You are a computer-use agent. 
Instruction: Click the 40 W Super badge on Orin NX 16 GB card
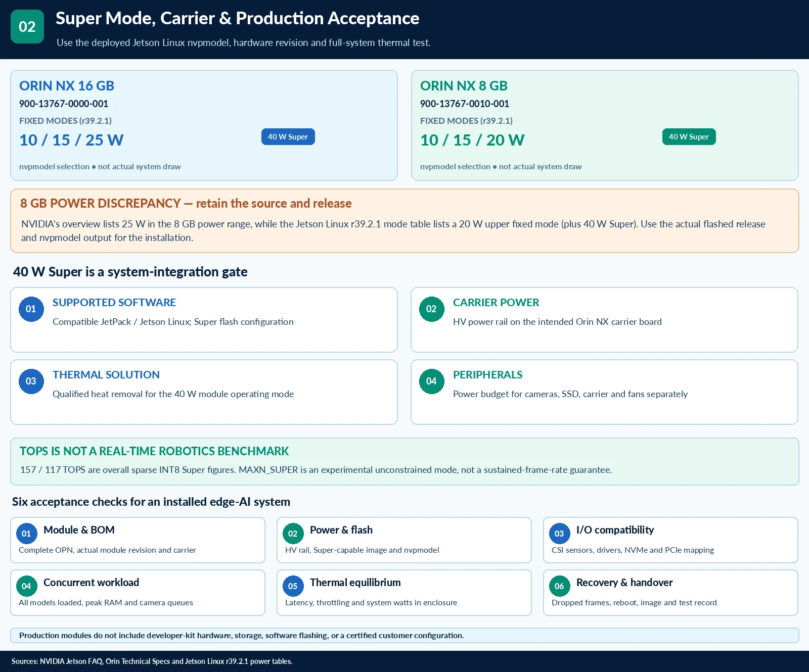pos(288,137)
